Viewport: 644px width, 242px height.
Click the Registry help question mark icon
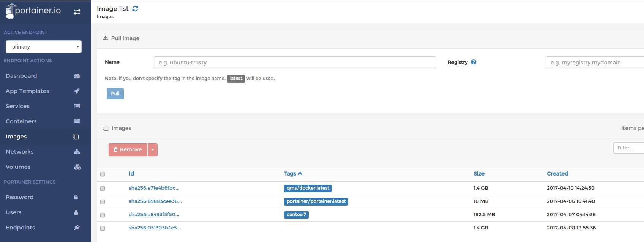(x=474, y=62)
